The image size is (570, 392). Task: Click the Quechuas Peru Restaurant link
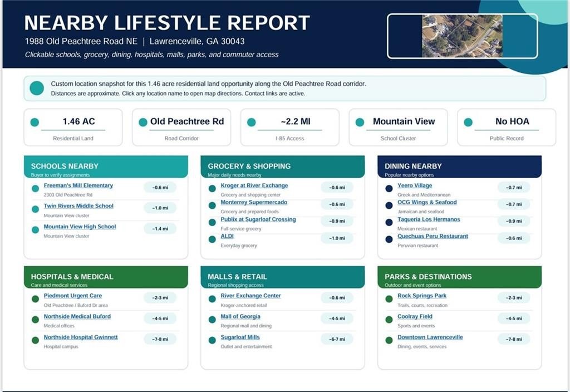click(433, 236)
